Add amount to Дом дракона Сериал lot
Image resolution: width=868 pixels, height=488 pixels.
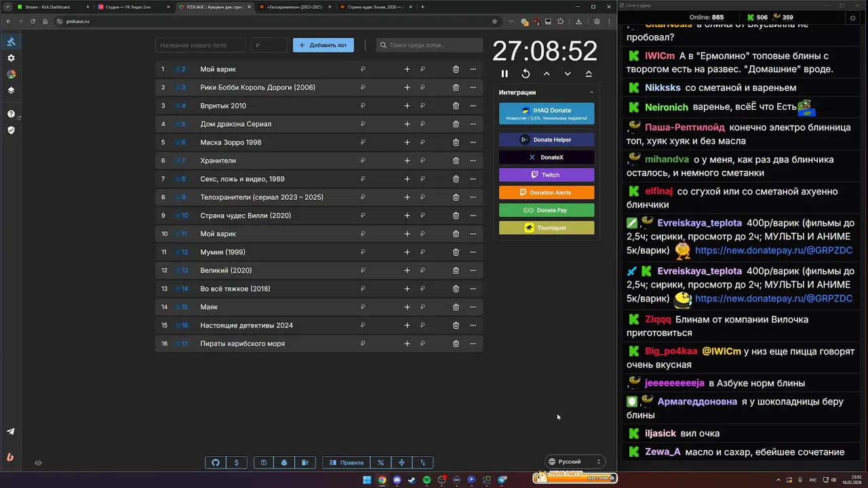point(407,124)
